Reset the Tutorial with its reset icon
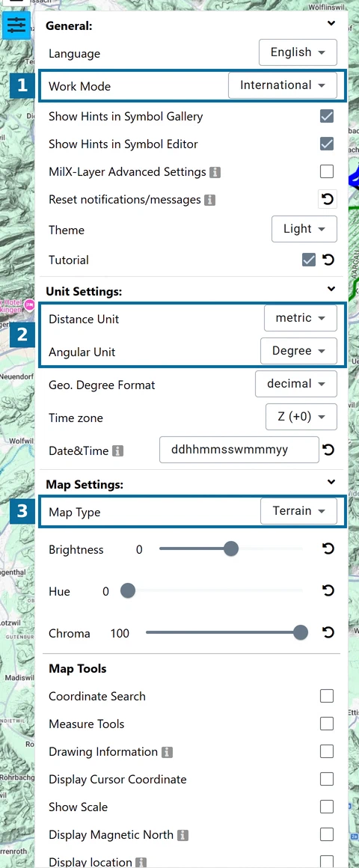 click(x=328, y=260)
